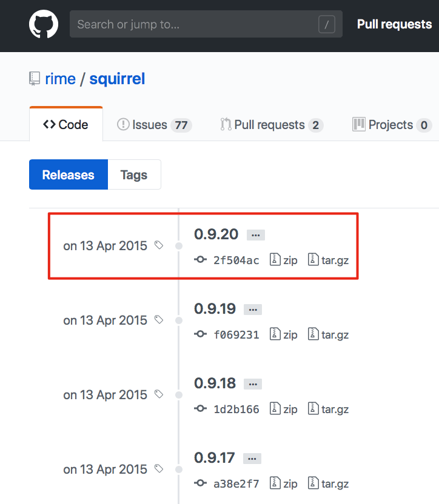The width and height of the screenshot is (439, 504).
Task: Click the slash shortcut key icon
Action: coord(327,24)
